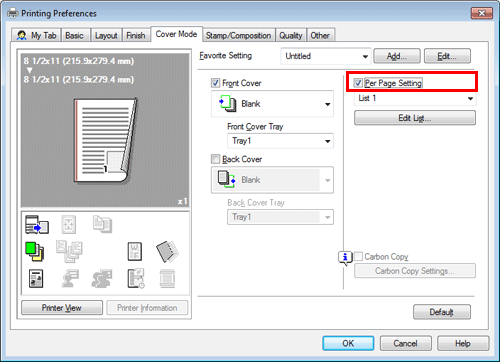Click the page preview thumbnail image
The width and height of the screenshot is (500, 362).
pyautogui.click(x=105, y=141)
